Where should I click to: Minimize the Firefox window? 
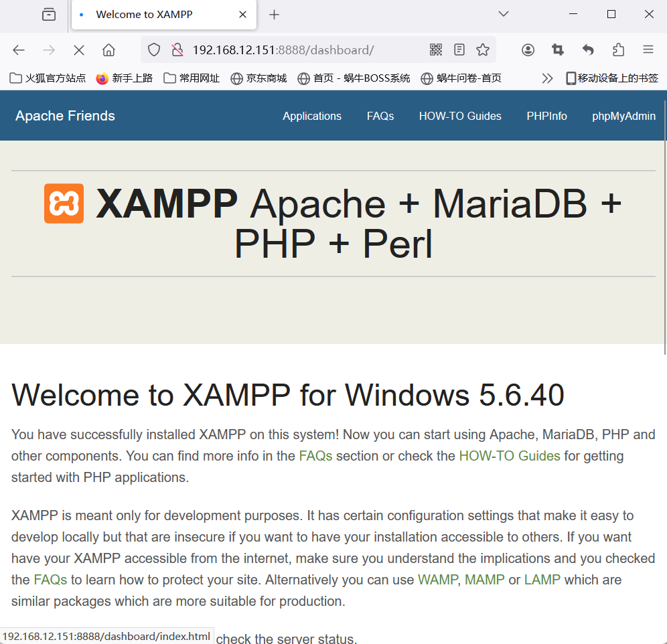pos(573,14)
